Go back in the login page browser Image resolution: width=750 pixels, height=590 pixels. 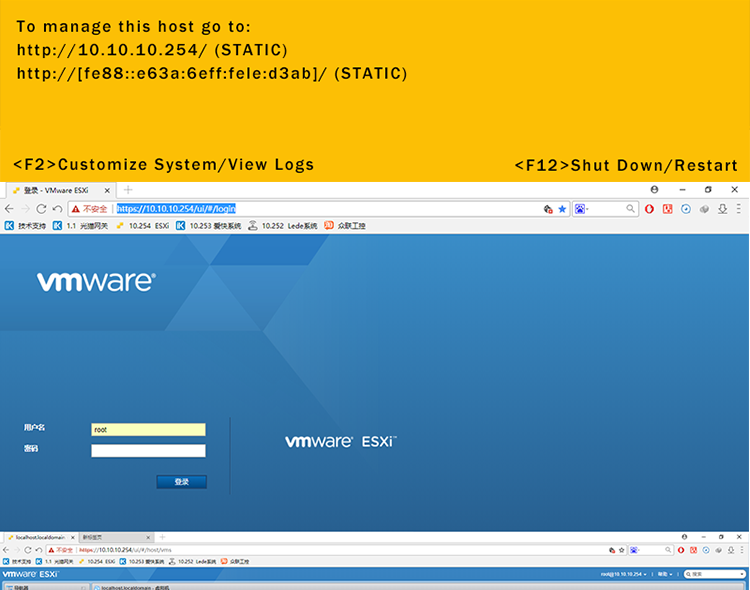pos(9,209)
